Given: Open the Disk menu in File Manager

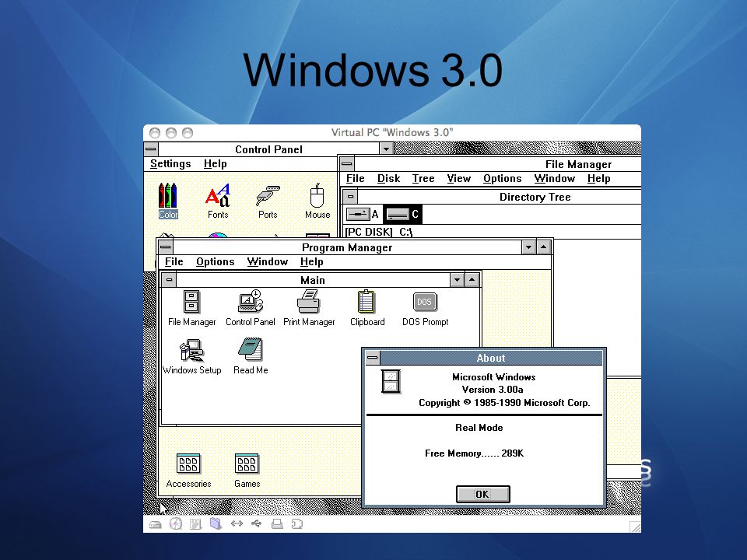Looking at the screenshot, I should (389, 179).
